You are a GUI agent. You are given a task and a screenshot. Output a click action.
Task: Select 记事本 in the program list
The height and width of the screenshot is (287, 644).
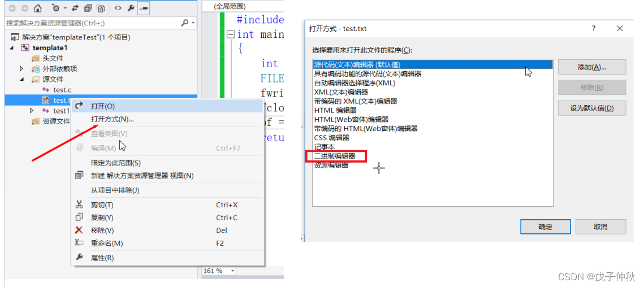pos(433,146)
